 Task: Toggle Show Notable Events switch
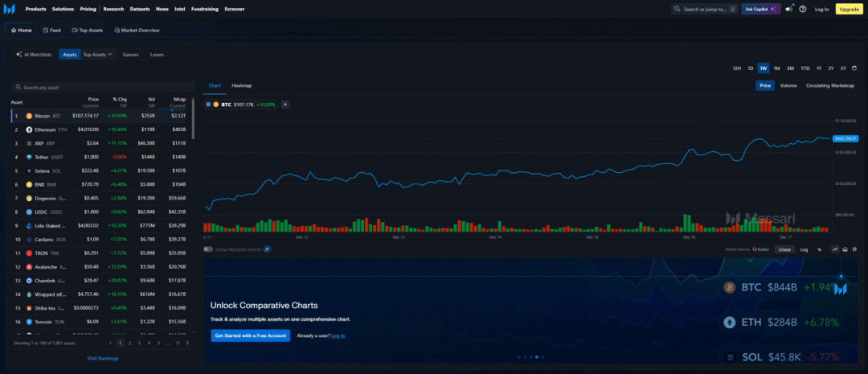(x=208, y=249)
